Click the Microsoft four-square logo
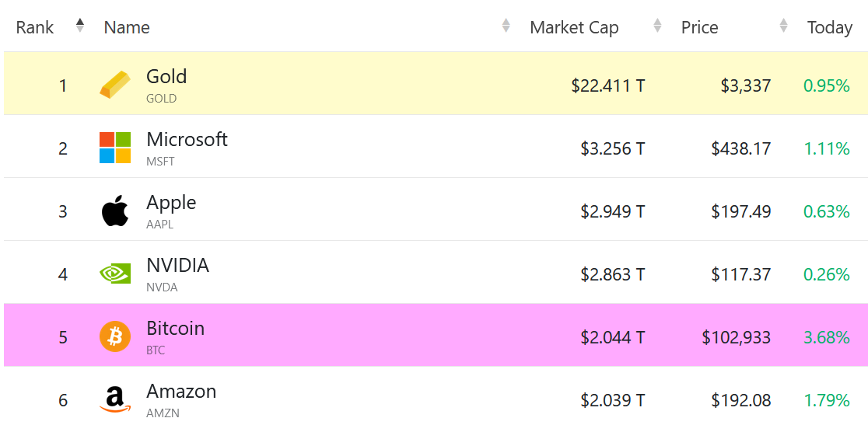 (x=115, y=148)
